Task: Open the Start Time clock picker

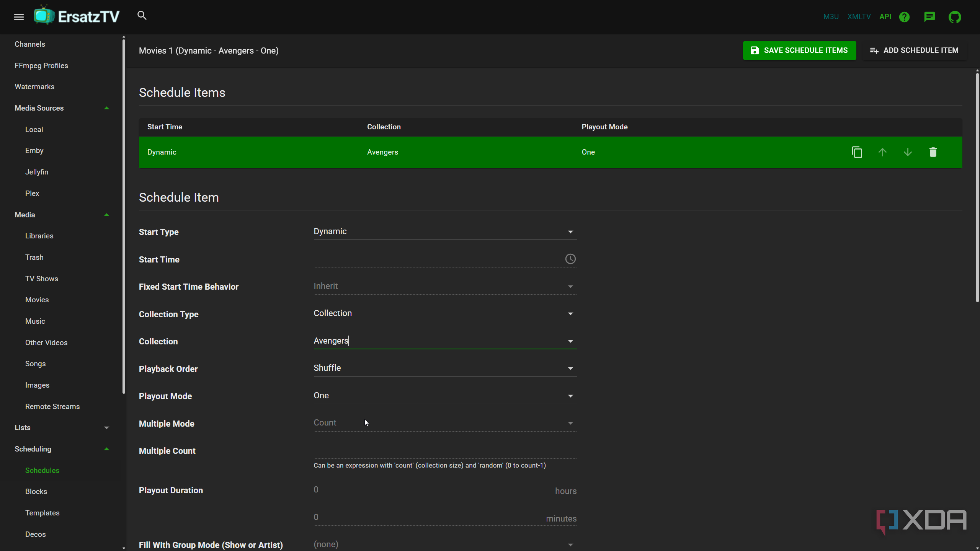Action: 570,259
